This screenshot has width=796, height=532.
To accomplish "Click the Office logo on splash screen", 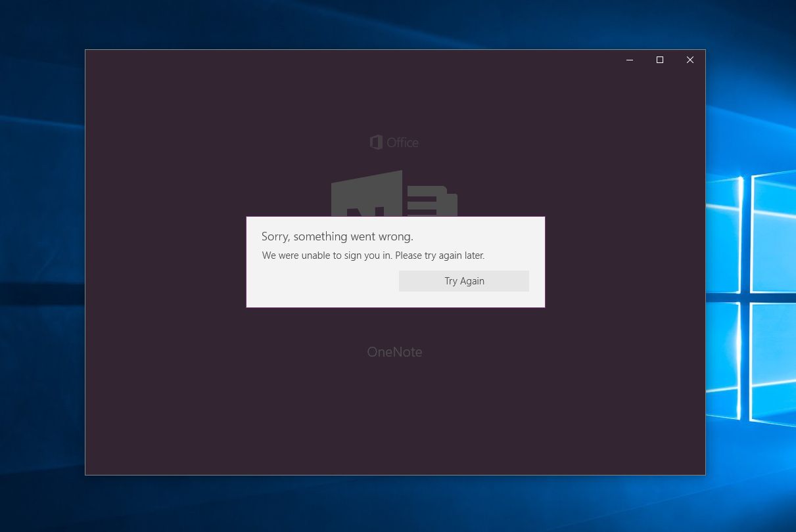I will tap(394, 142).
